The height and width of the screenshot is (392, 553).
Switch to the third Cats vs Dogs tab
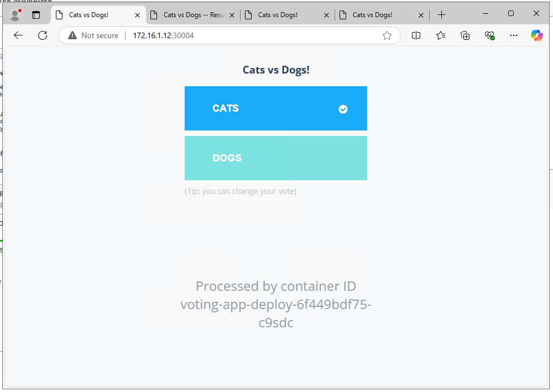point(286,15)
